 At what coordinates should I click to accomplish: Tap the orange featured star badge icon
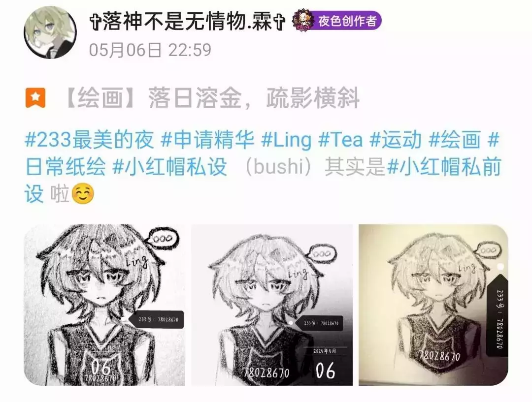coord(35,98)
